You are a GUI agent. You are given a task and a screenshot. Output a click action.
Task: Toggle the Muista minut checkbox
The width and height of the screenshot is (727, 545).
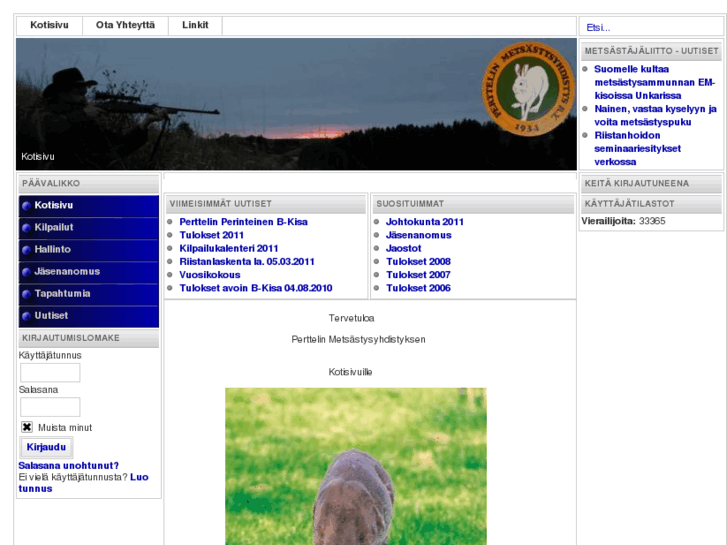(x=27, y=427)
